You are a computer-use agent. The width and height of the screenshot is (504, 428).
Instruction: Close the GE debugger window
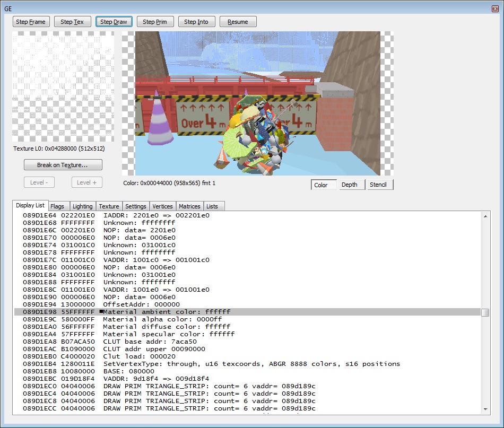(x=494, y=8)
